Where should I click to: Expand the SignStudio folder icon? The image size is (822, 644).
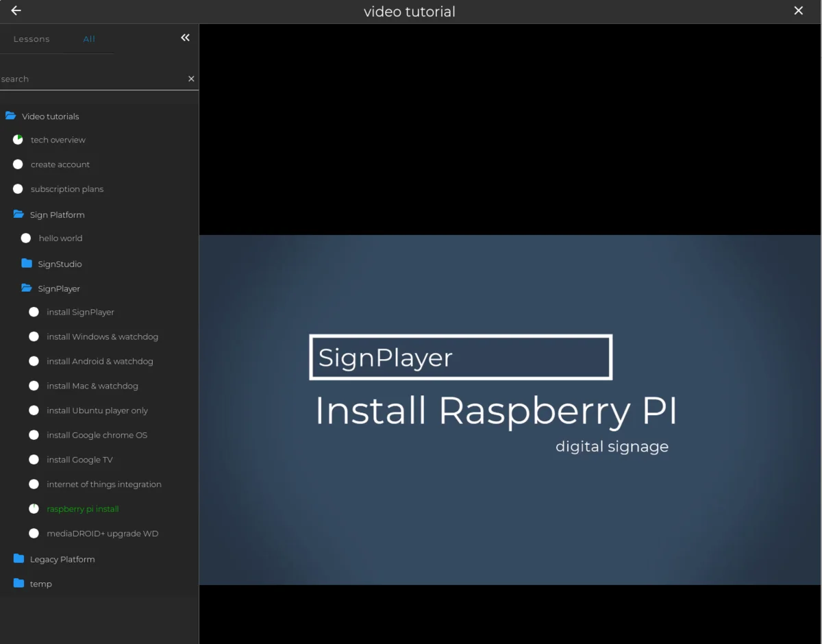point(27,264)
